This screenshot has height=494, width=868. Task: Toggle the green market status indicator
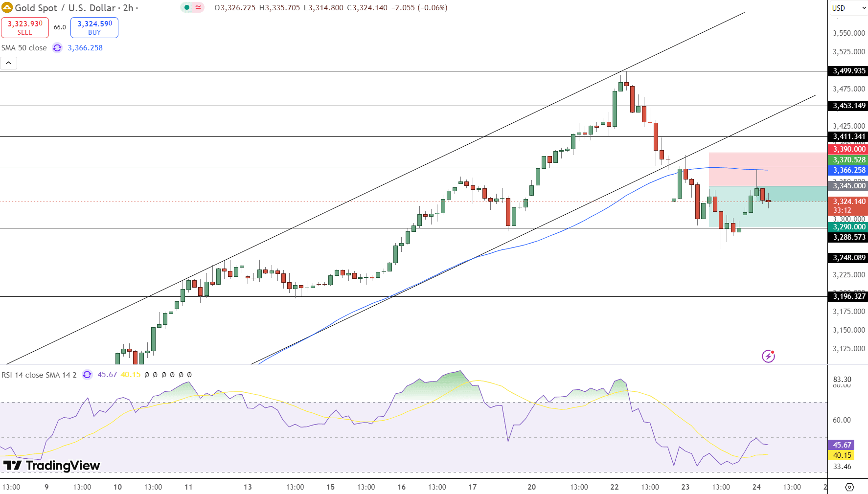coord(187,7)
